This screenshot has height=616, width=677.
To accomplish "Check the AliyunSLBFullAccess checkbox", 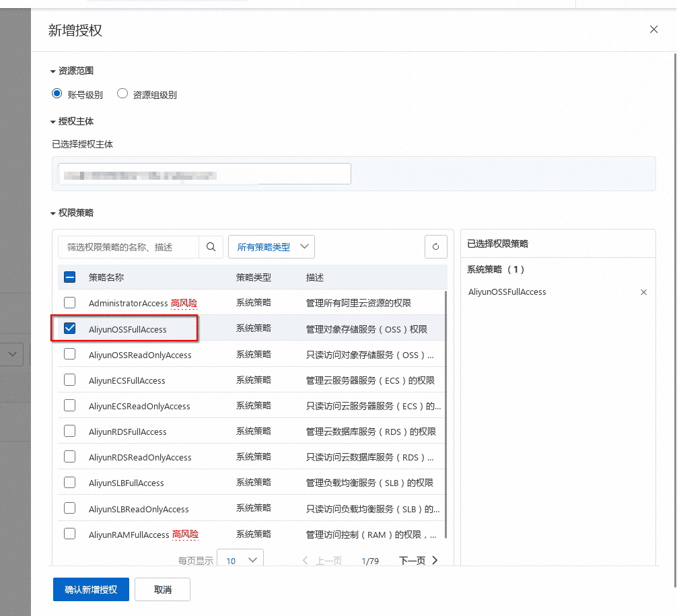I will coord(69,482).
